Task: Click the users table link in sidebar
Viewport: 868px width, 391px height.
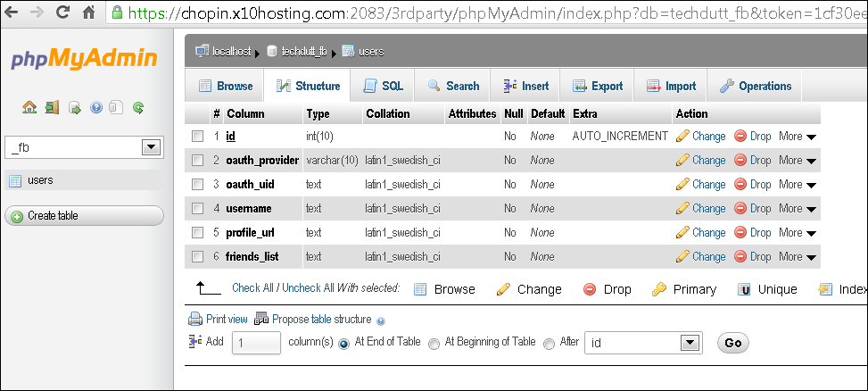Action: click(40, 180)
